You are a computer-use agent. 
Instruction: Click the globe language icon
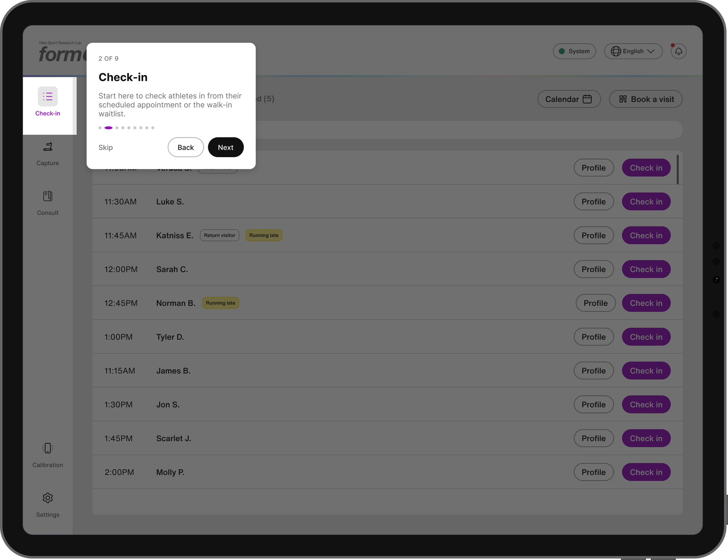coord(616,51)
